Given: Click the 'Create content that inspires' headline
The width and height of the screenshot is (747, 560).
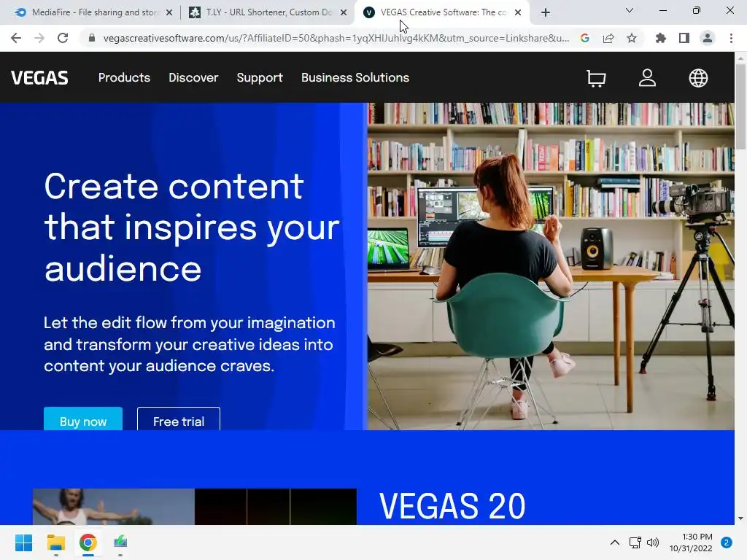Looking at the screenshot, I should tap(192, 227).
